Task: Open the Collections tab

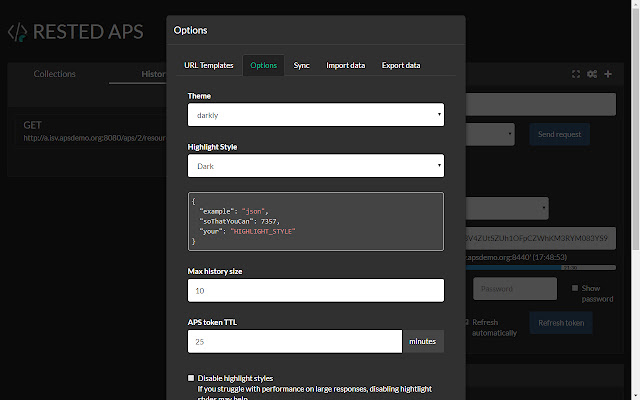Action: [54, 74]
